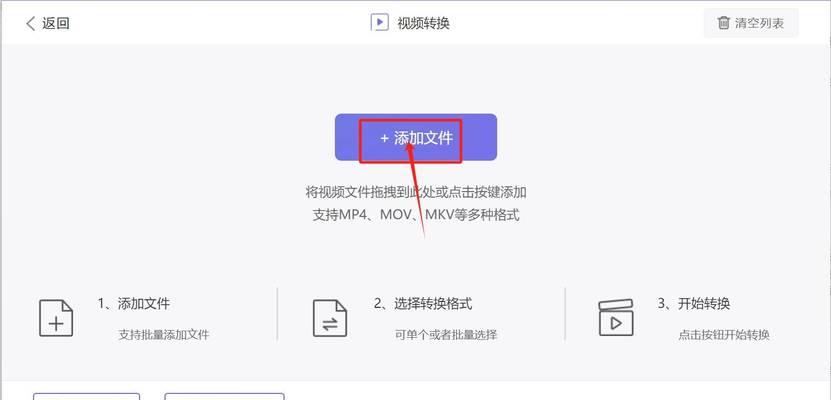
Task: Select step 1、添加文件 heading
Action: tap(134, 304)
